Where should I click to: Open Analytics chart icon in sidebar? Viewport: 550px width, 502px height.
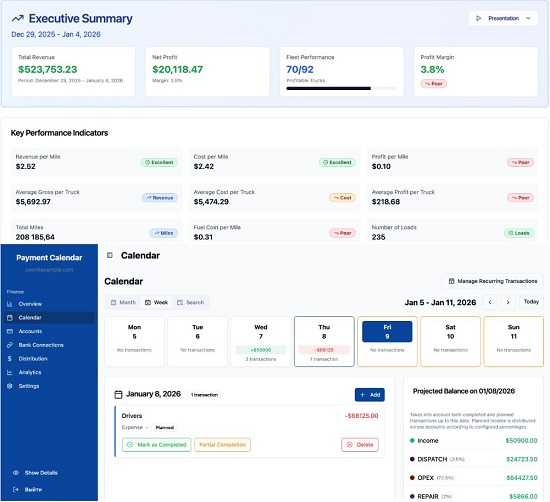10,372
